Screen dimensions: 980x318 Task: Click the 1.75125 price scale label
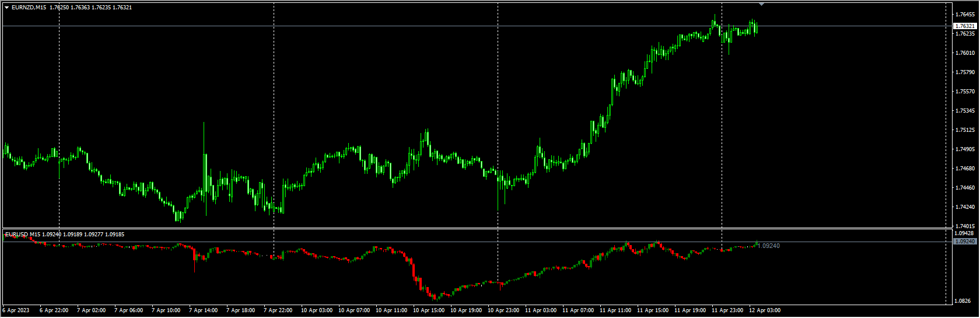coord(965,130)
